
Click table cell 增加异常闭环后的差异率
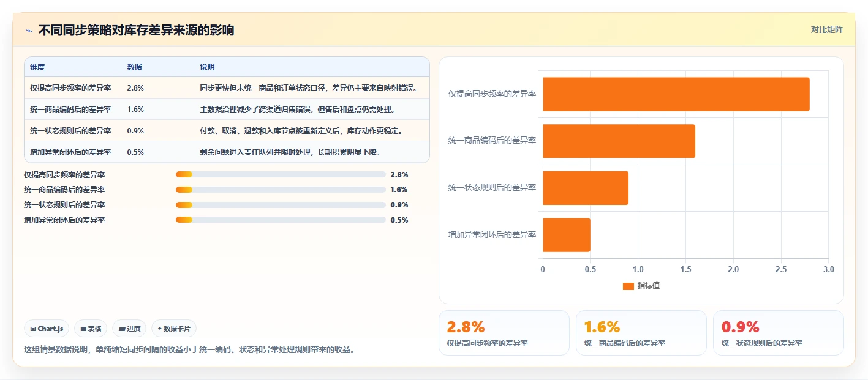click(x=70, y=152)
